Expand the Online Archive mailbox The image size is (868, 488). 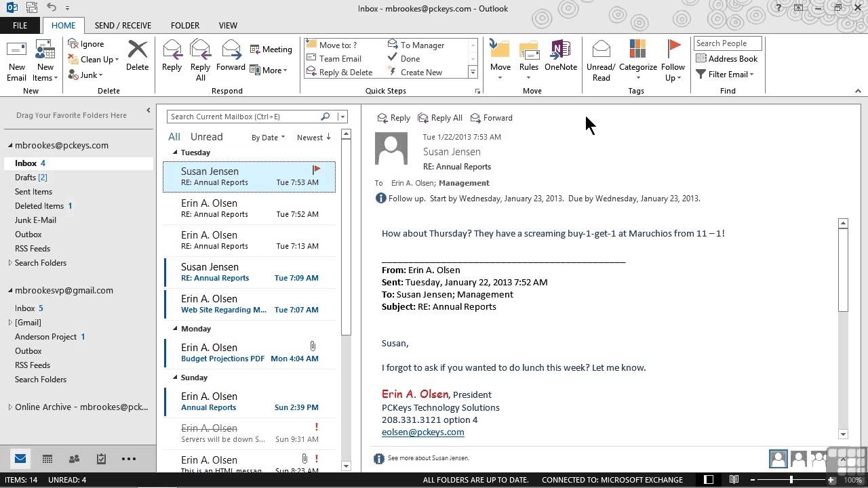pos(10,407)
